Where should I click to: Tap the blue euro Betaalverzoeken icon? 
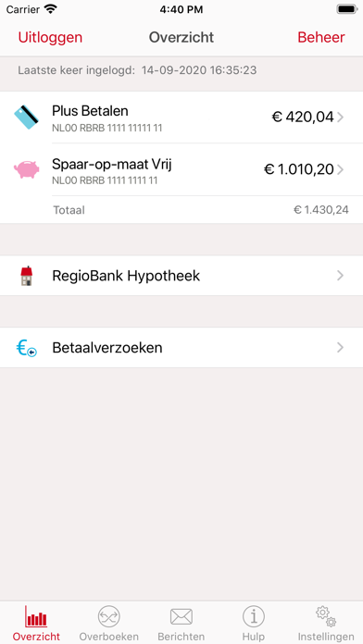(x=26, y=348)
